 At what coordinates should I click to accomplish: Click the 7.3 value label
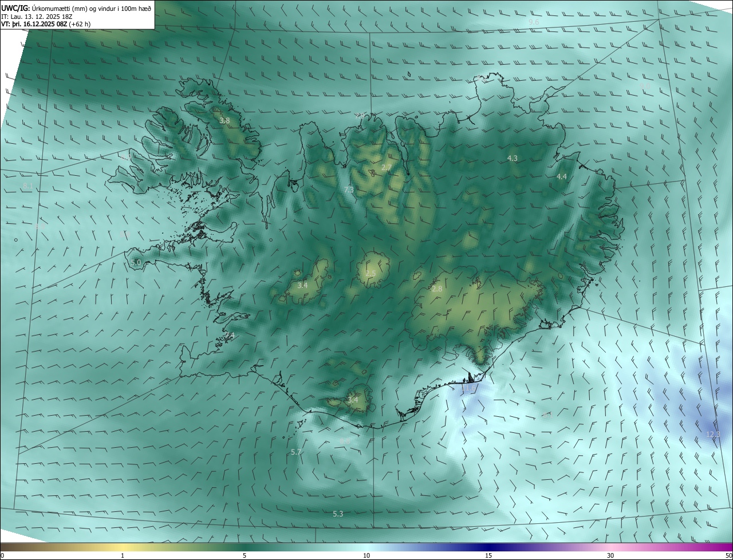pyautogui.click(x=349, y=190)
